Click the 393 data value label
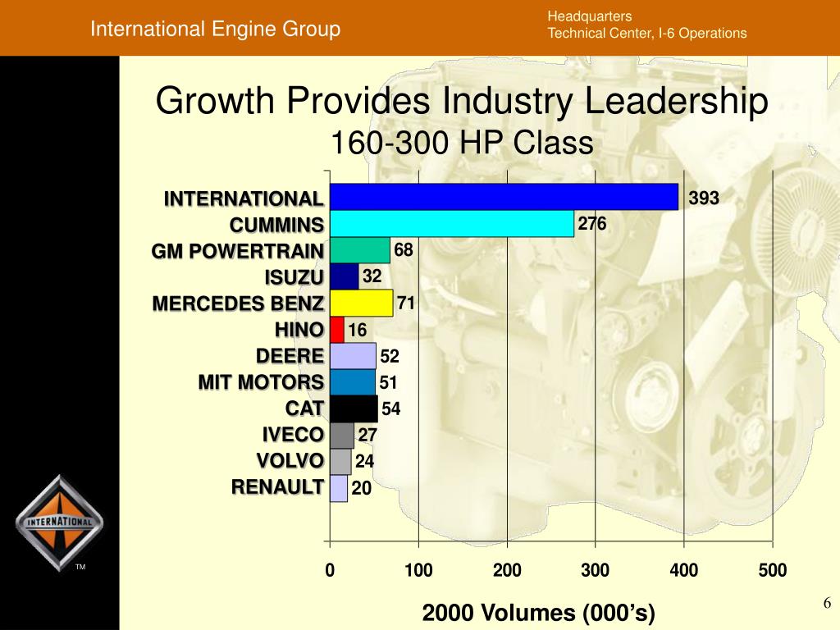This screenshot has width=840, height=630. (704, 198)
